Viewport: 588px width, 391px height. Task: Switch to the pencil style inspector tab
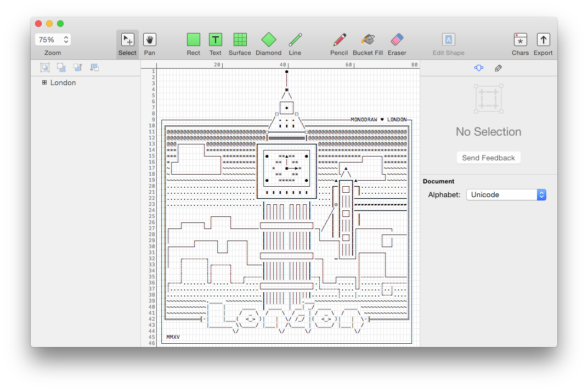tap(498, 68)
